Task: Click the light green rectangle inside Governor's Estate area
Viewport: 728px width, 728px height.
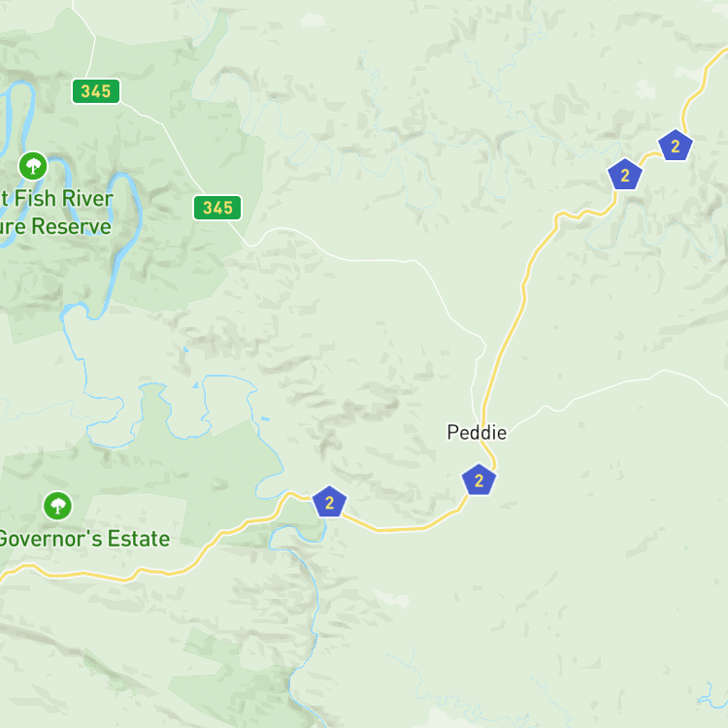Action: (135, 515)
